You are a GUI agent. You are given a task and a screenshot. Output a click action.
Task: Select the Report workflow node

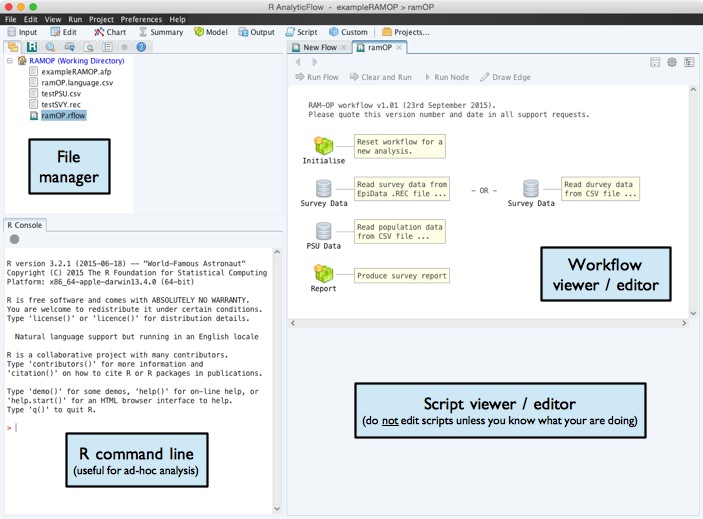pyautogui.click(x=324, y=278)
